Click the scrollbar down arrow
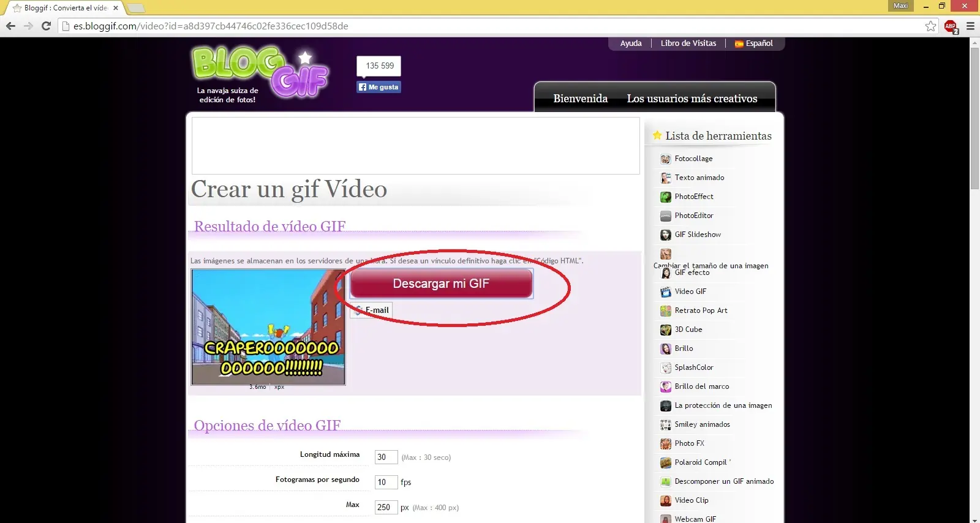 click(974, 519)
